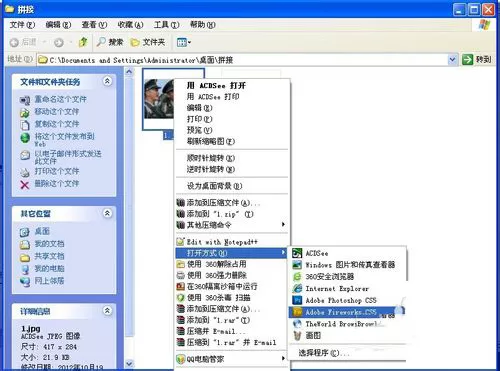The height and width of the screenshot is (371, 500).
Task: Open the 文件(F) menu
Action: tap(22, 25)
